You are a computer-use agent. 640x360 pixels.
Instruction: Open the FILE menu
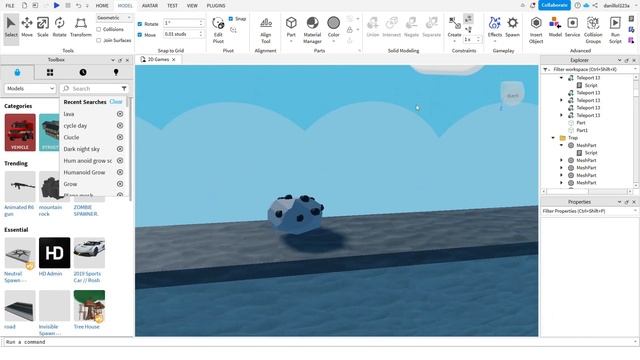[x=10, y=6]
